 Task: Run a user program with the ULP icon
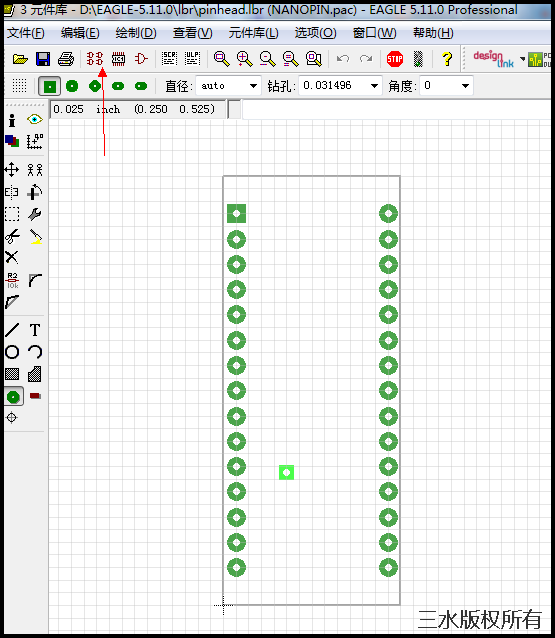(192, 59)
